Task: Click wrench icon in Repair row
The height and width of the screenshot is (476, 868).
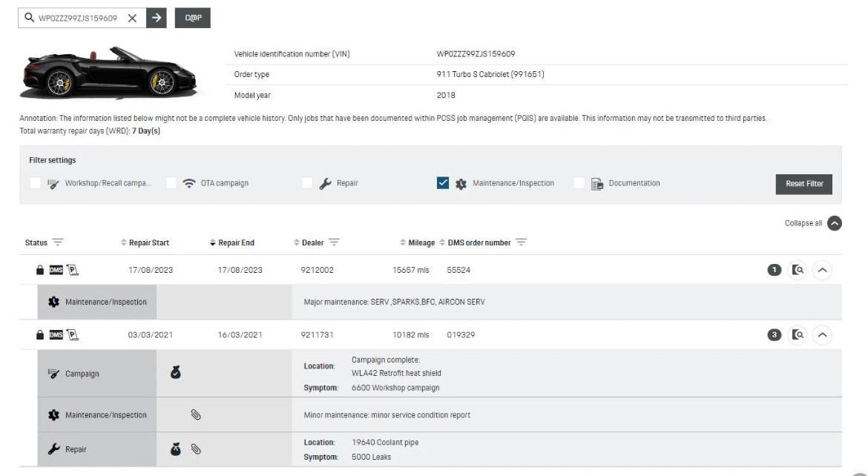Action: point(53,449)
